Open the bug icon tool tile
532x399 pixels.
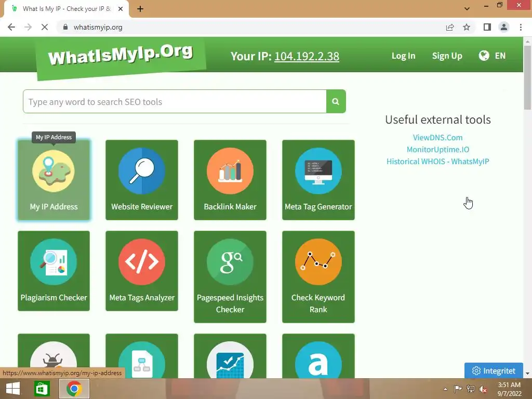(54, 356)
